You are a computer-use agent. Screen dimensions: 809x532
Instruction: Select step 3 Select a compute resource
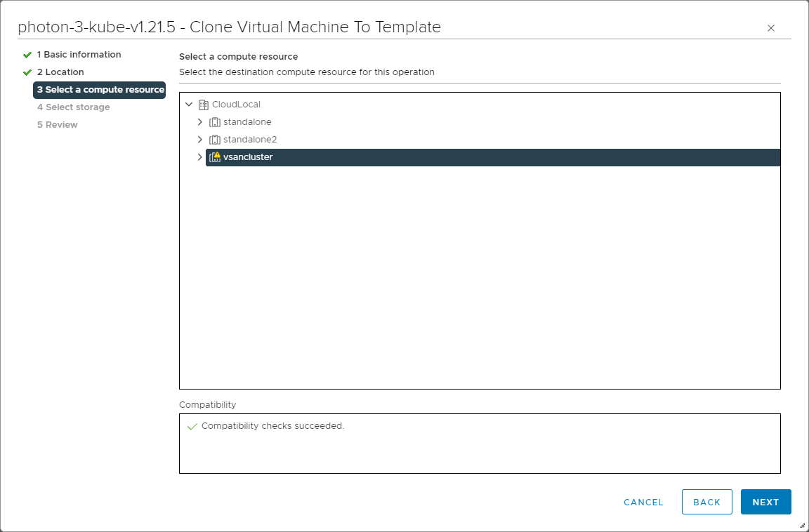coord(100,90)
